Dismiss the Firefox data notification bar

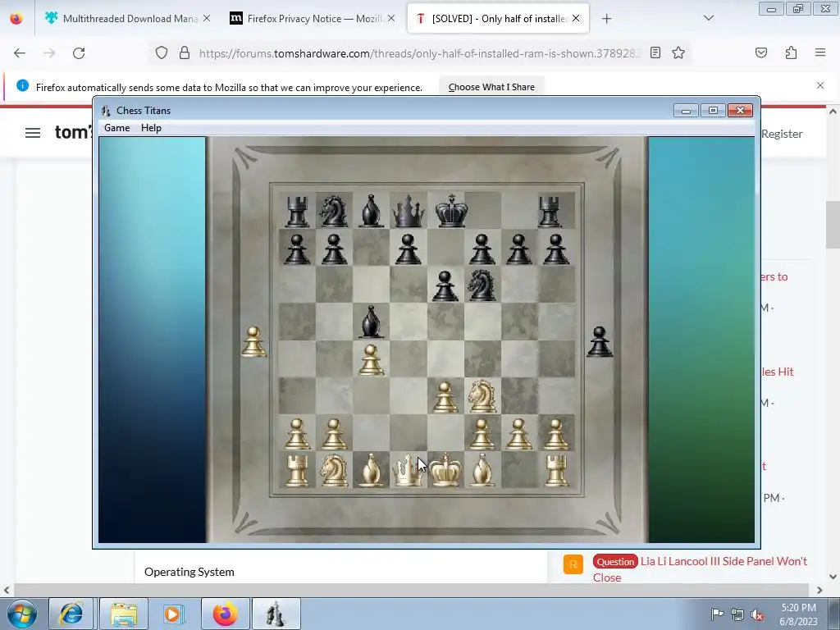[820, 85]
